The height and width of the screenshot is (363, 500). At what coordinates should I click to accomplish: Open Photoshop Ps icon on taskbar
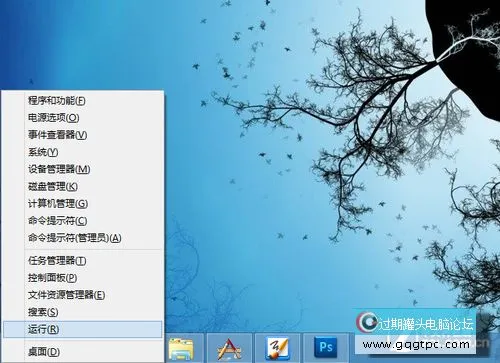pyautogui.click(x=326, y=347)
